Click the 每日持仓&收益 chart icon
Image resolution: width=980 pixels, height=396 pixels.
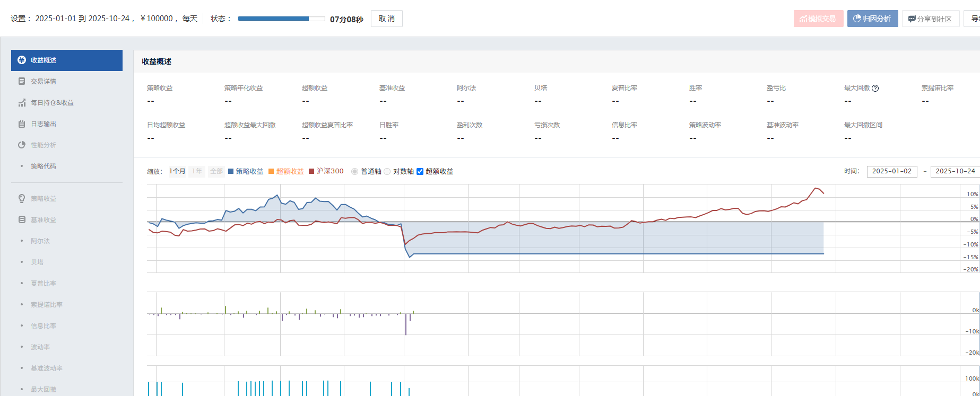(x=22, y=103)
